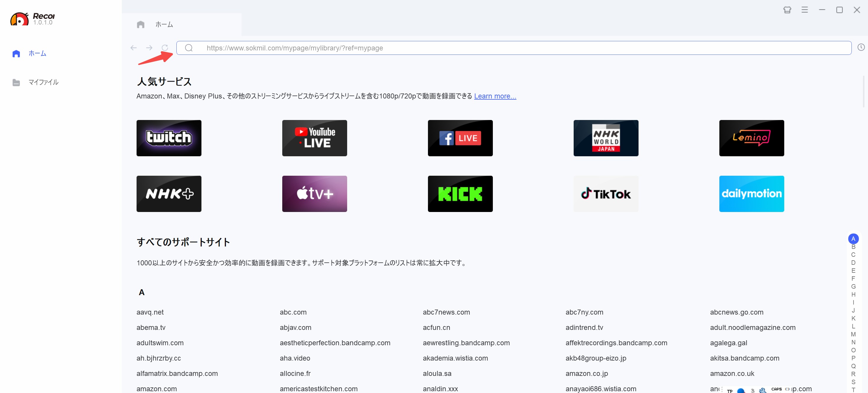Viewport: 868px width, 393px height.
Task: Open affektrecordings.bandcamp.com link
Action: (616, 343)
